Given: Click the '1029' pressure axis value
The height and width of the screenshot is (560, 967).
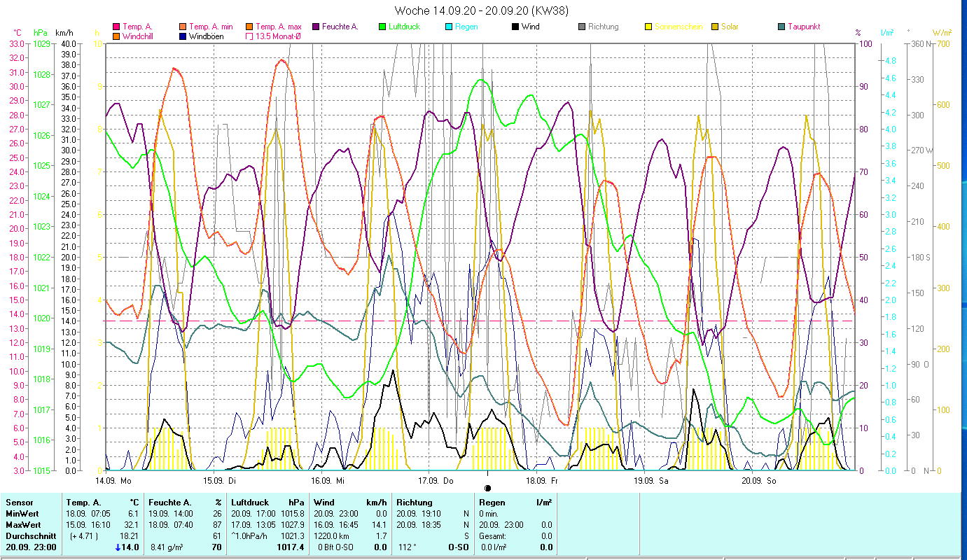Looking at the screenshot, I should pyautogui.click(x=41, y=43).
